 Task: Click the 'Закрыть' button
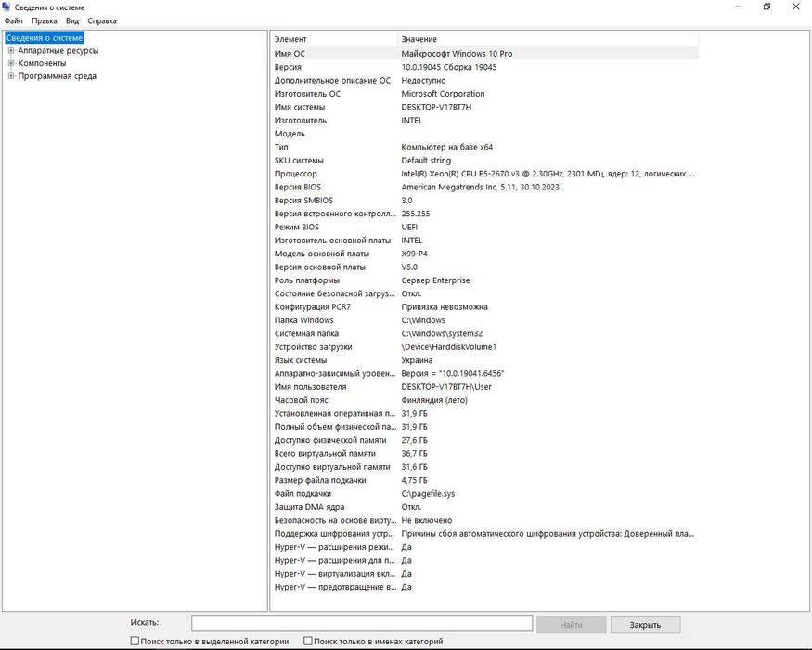645,625
